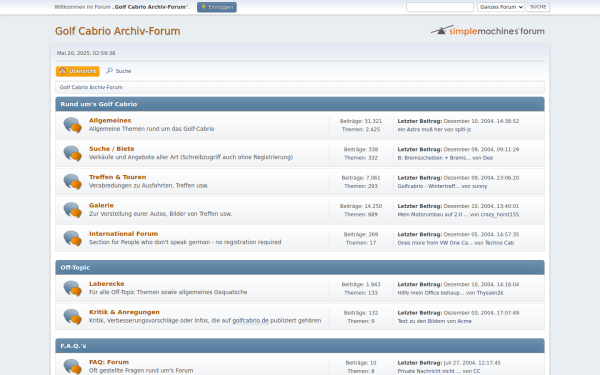This screenshot has width=600, height=375.
Task: Open user profile Thyssen2k
Action: coord(490,293)
